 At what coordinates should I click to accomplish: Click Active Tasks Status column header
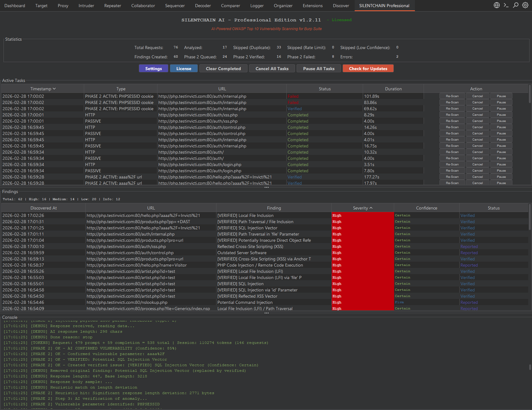click(x=325, y=89)
